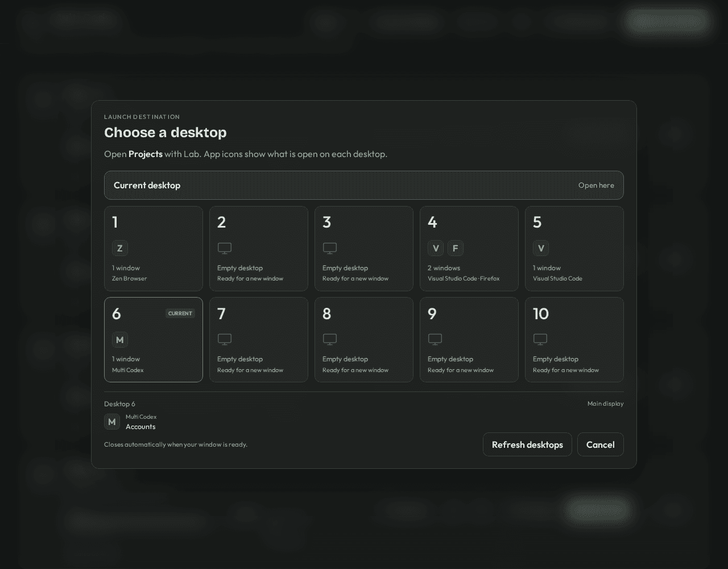Viewport: 728px width, 569px height.
Task: Click the big number 7 on desktop 7
Action: coord(222,314)
